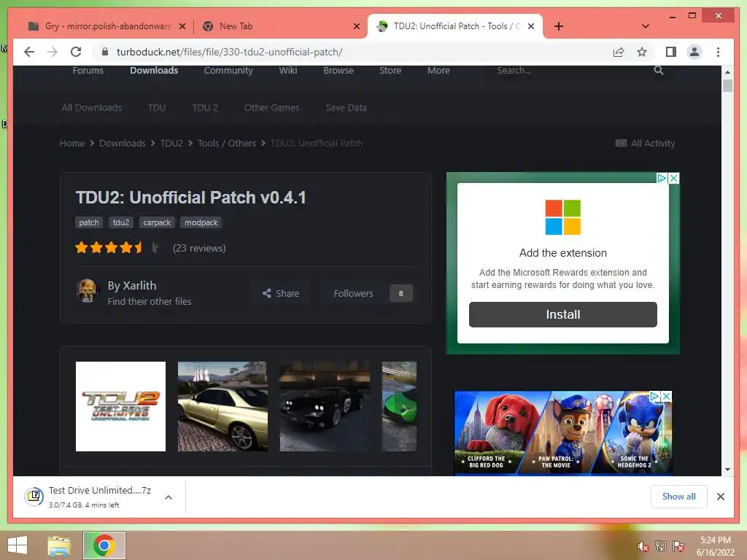747x560 pixels.
Task: Open the TDU2 logo screenshot thumbnail
Action: [x=120, y=406]
